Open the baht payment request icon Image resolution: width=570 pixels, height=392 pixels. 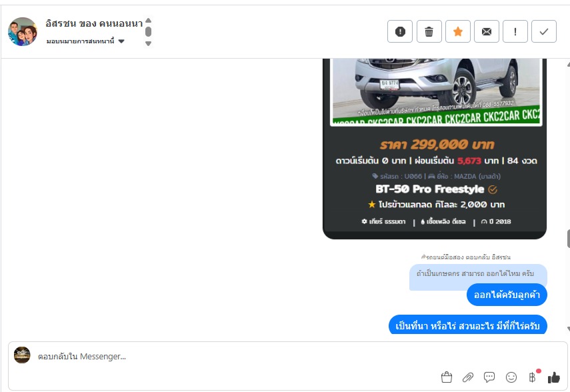click(x=533, y=377)
